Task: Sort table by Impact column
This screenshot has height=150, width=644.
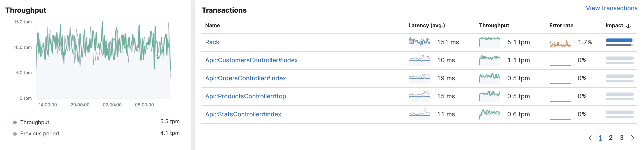Action: pyautogui.click(x=614, y=25)
